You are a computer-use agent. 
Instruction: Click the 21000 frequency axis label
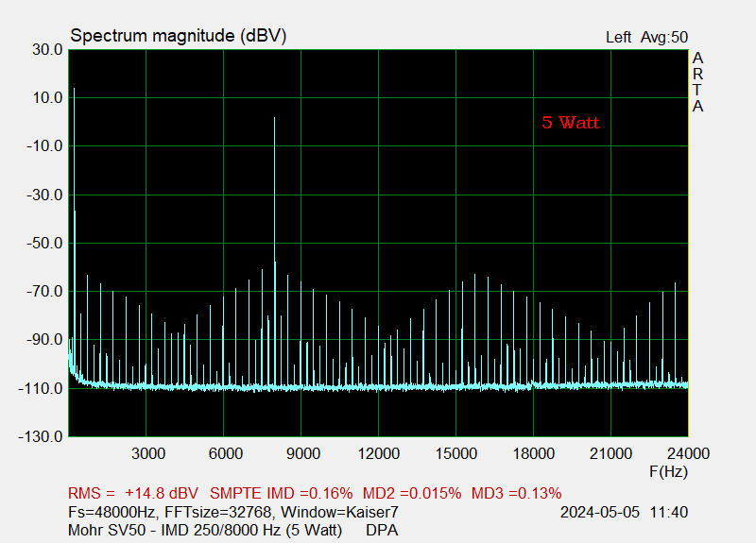[610, 453]
